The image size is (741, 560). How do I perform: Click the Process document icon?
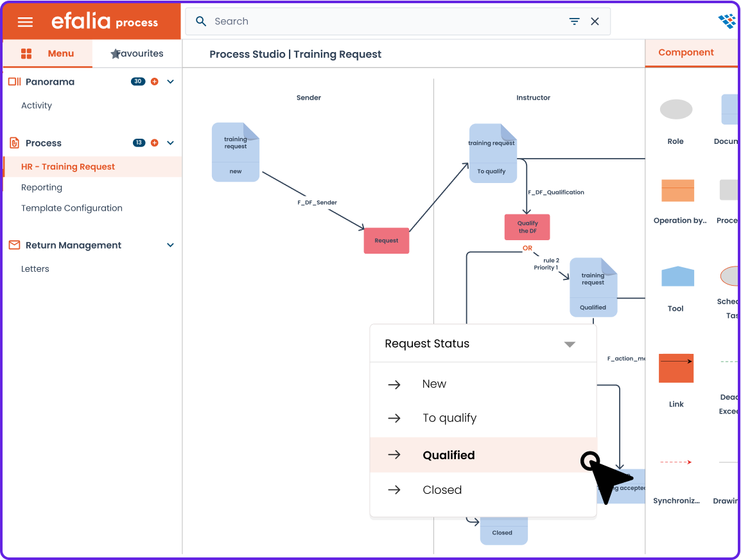point(15,143)
